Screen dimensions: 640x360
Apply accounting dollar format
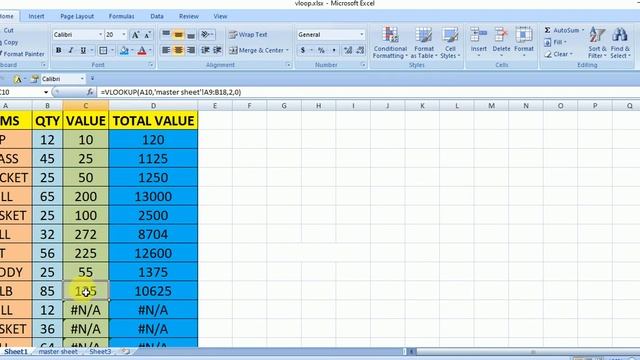click(x=303, y=50)
